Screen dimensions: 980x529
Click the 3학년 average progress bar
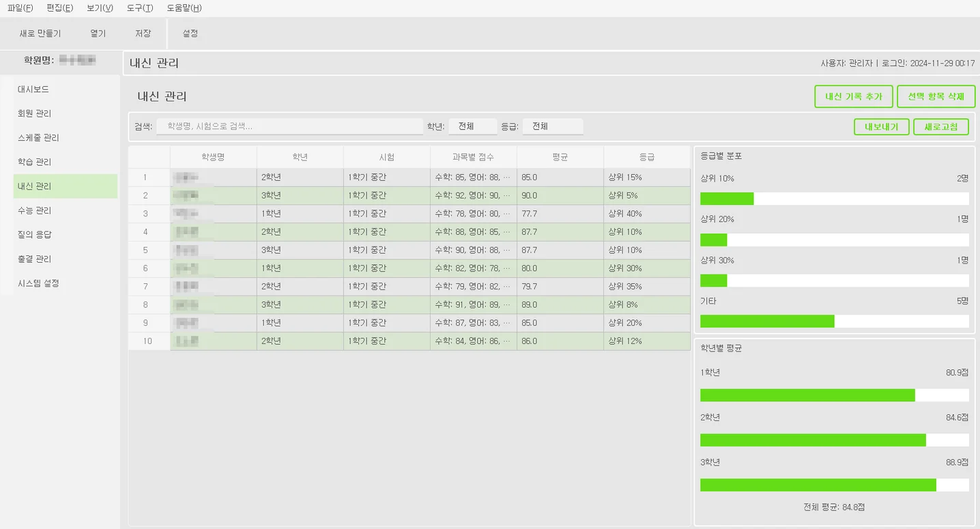(x=834, y=485)
